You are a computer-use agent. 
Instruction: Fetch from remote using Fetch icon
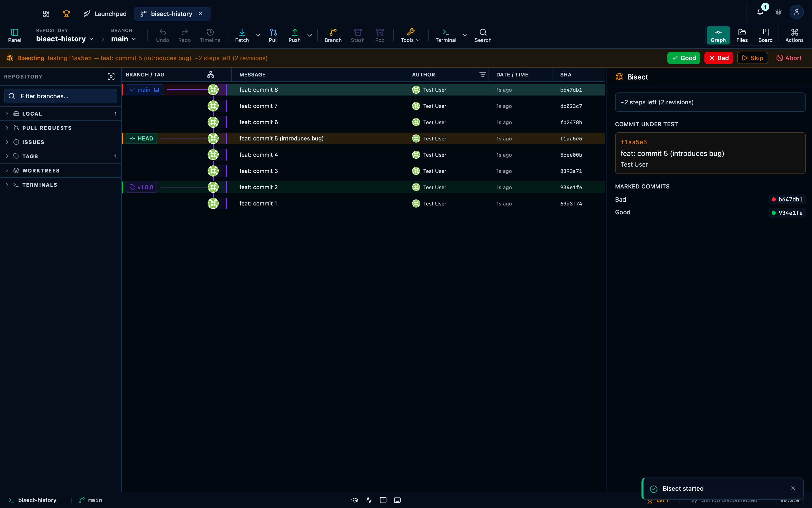[x=242, y=35]
